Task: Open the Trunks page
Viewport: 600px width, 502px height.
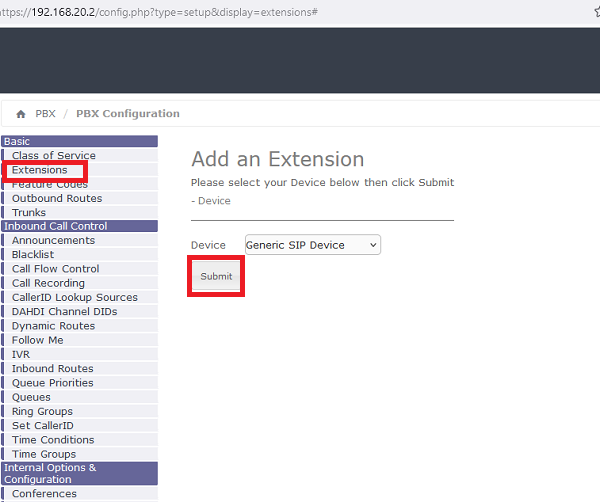Action: pyautogui.click(x=29, y=212)
